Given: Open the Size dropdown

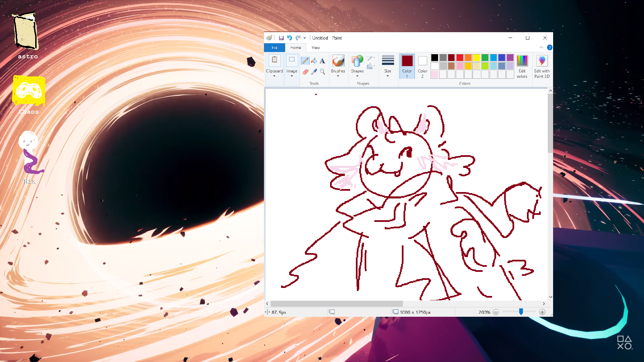Looking at the screenshot, I should [388, 66].
